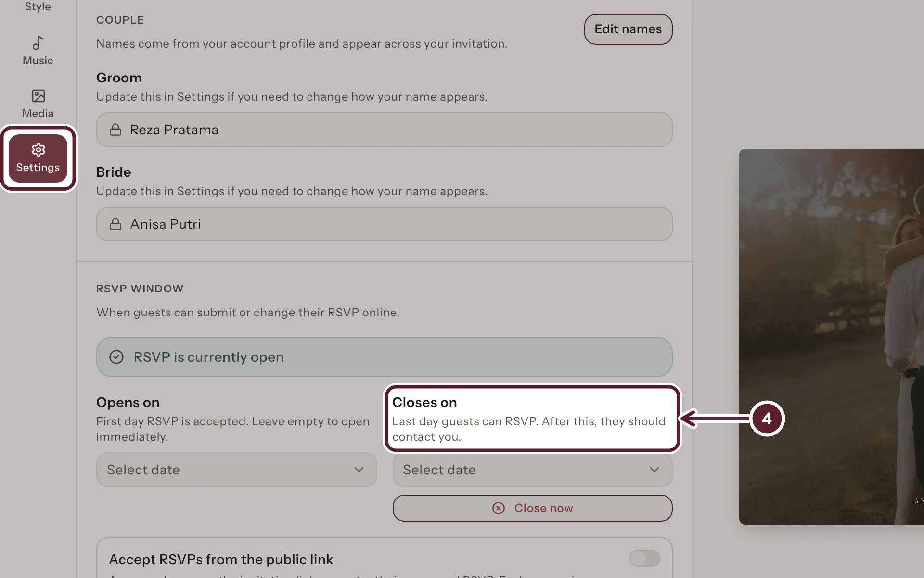Click the Bride name field Anisa Putri

click(x=384, y=224)
